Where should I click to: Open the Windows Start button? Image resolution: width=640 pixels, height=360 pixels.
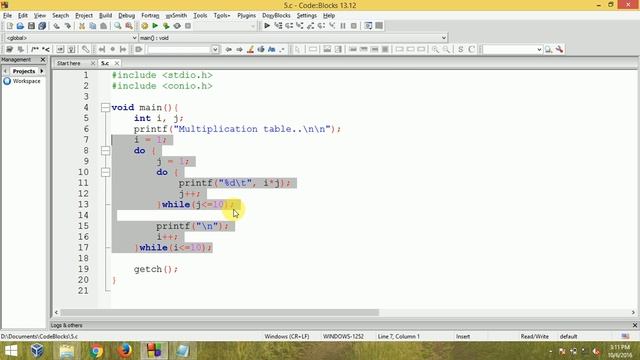click(x=11, y=351)
